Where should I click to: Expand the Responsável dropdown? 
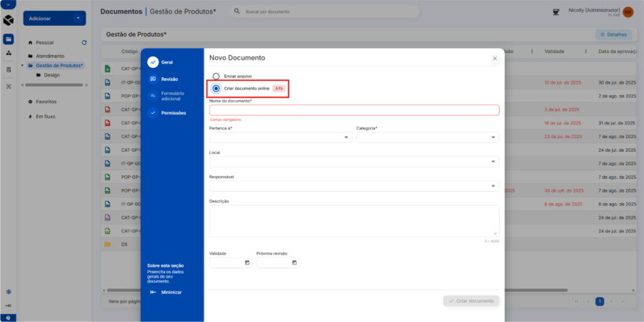[354, 186]
